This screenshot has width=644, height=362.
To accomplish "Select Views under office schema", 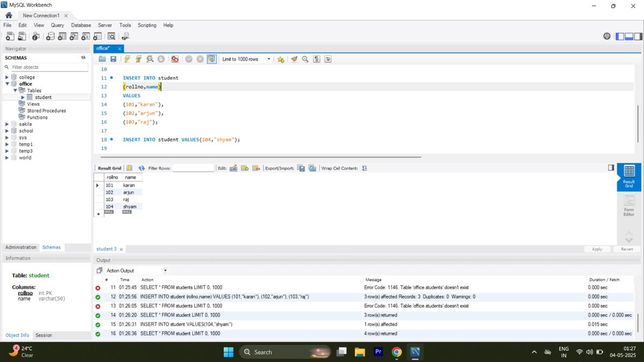I will (33, 104).
